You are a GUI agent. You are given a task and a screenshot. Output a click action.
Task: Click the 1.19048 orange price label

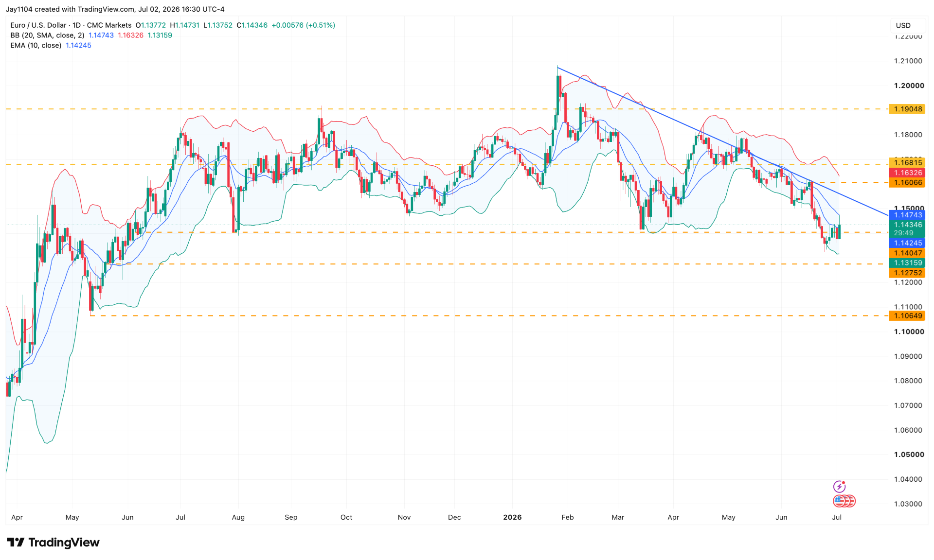[x=907, y=109]
